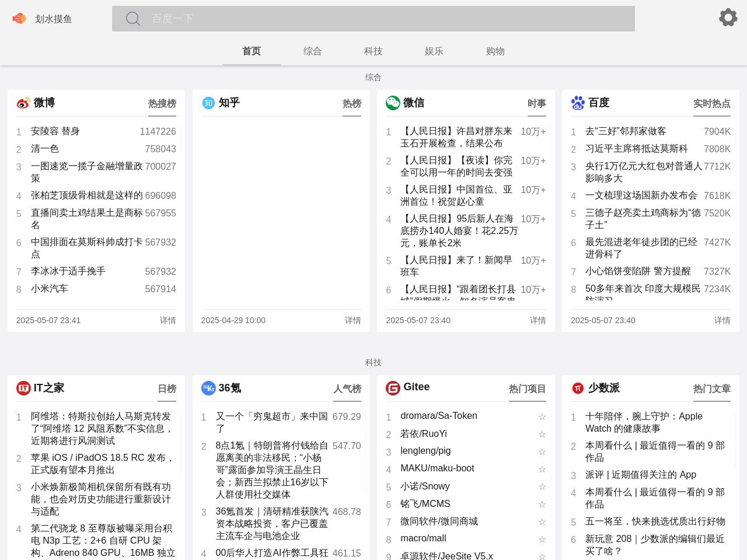Open Baidu topic 习近平主席将抵达莫斯科

637,149
